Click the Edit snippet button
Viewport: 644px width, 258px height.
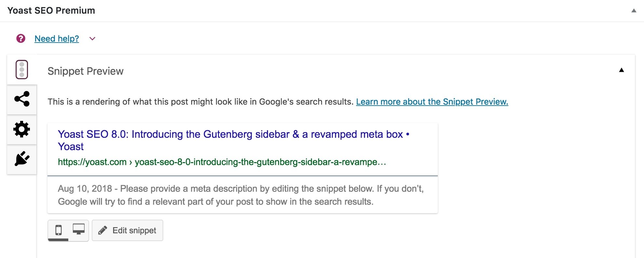coord(127,230)
